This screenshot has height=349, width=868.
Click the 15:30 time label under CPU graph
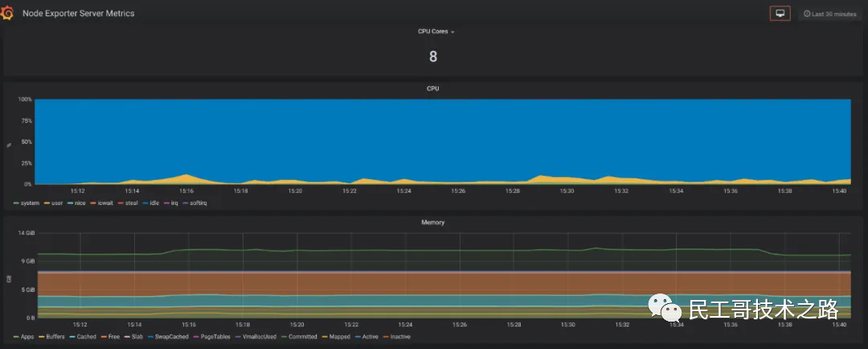coord(567,191)
